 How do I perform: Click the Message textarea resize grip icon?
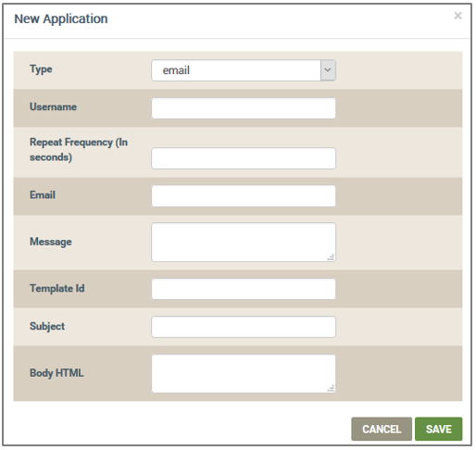[331, 257]
